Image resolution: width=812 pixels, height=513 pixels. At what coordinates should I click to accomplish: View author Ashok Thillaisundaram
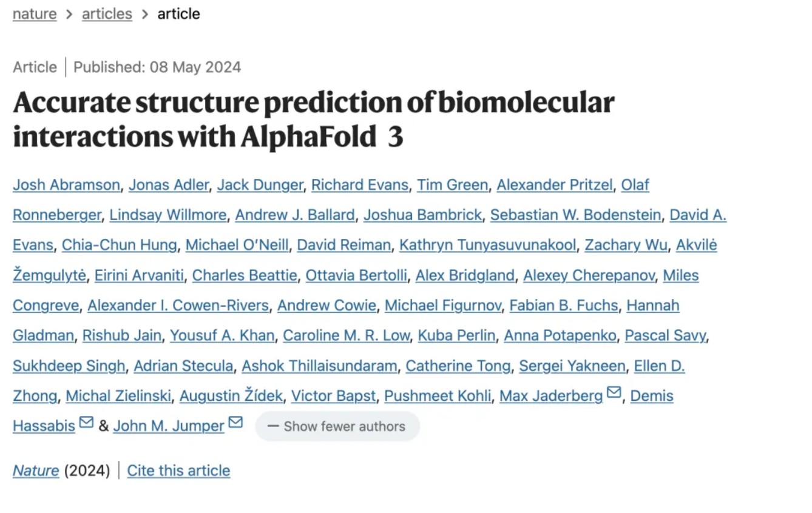coord(319,366)
